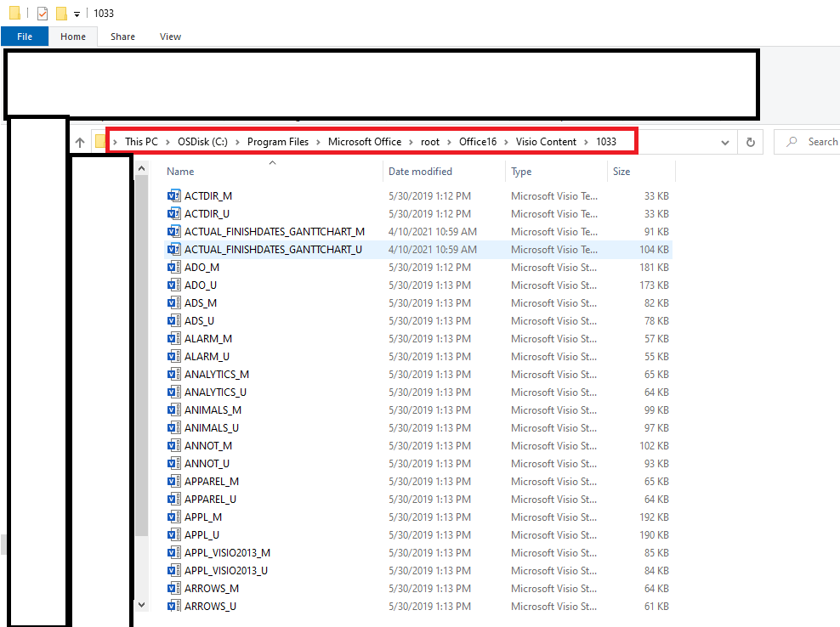
Task: Select the file name ARROWS_U
Action: [211, 606]
